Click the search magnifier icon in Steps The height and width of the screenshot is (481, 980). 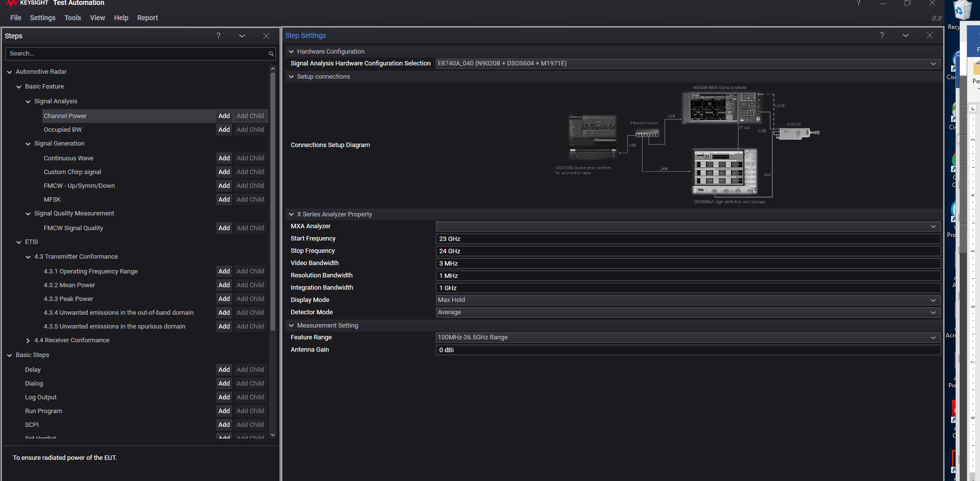pos(271,54)
